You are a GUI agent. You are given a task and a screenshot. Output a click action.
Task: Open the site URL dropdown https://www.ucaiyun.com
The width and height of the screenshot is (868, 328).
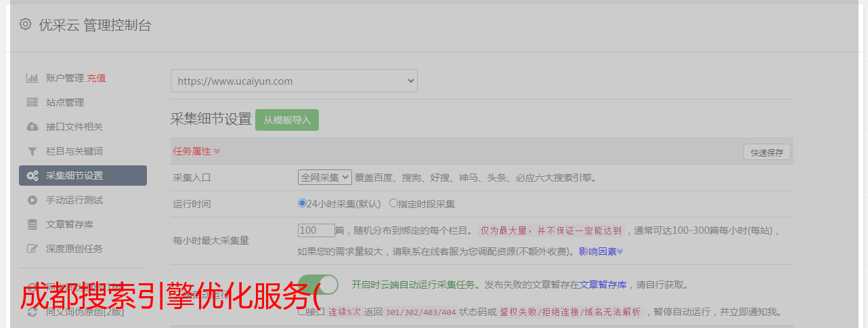point(294,81)
